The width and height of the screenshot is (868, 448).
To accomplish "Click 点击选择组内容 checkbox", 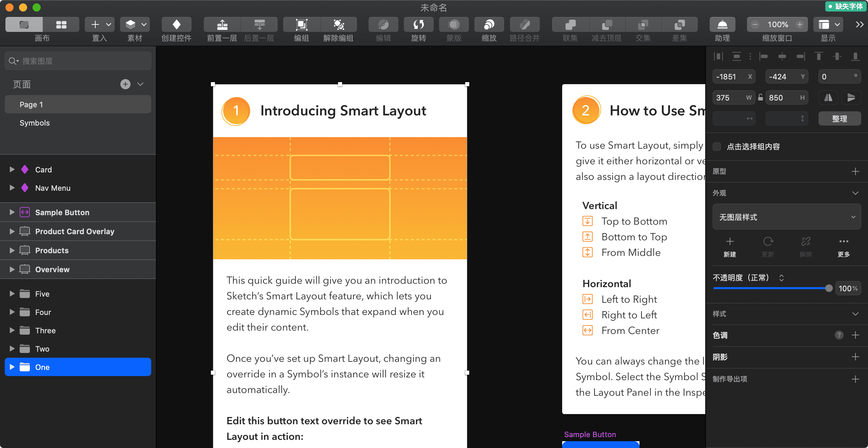I will [x=716, y=147].
